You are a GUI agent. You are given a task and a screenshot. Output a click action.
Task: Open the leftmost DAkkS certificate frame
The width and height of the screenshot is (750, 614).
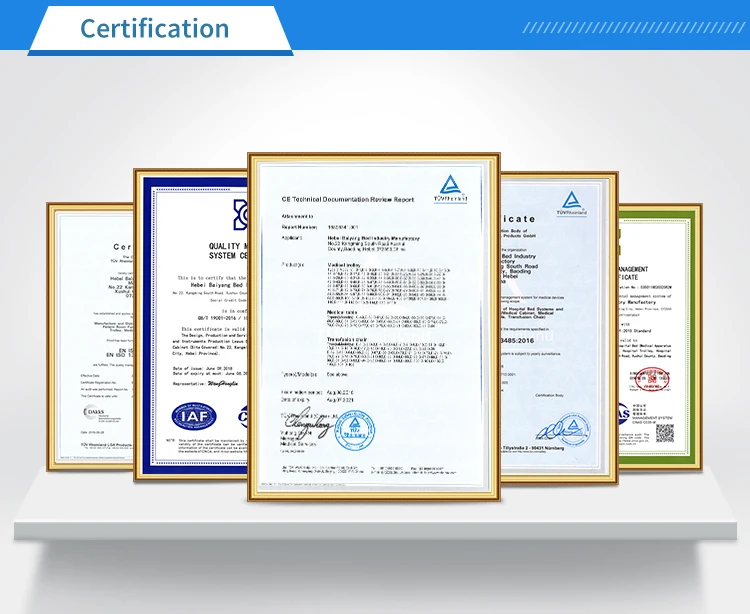click(90, 337)
